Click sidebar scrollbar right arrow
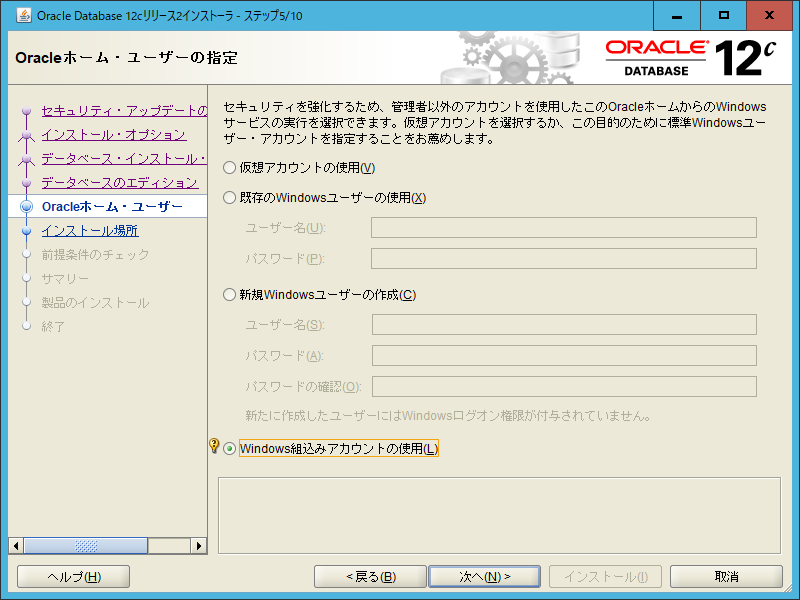 [199, 546]
